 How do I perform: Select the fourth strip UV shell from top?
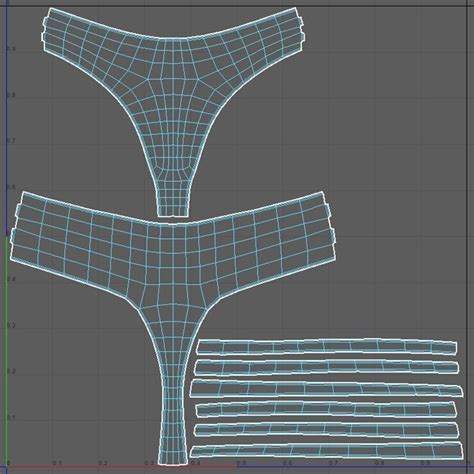326,409
